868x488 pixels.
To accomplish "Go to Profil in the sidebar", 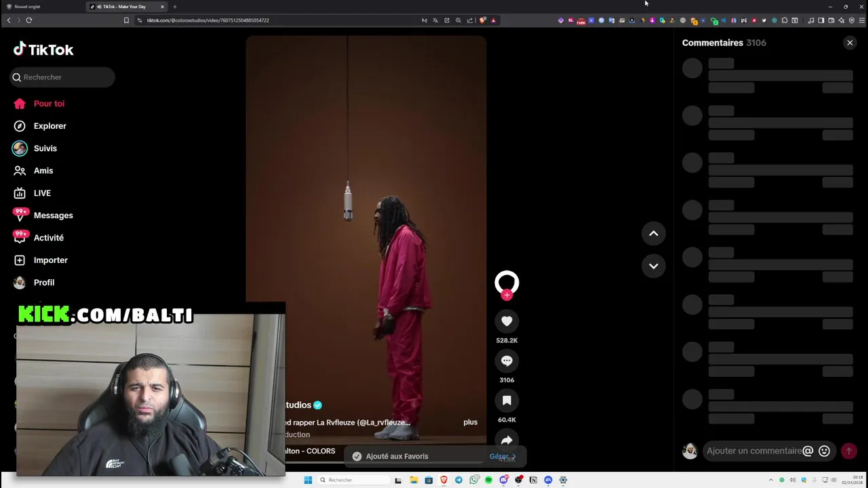I will click(x=34, y=283).
